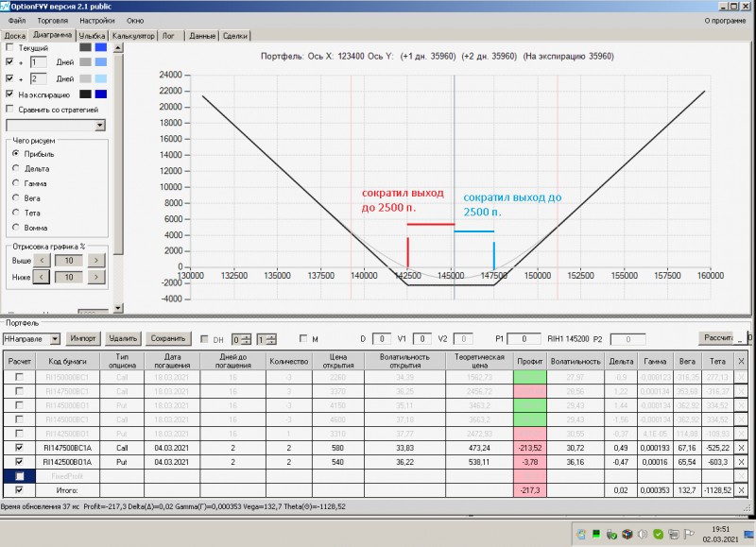Open the Торговля menu
Viewport: 756px width, 547px height.
[x=53, y=21]
